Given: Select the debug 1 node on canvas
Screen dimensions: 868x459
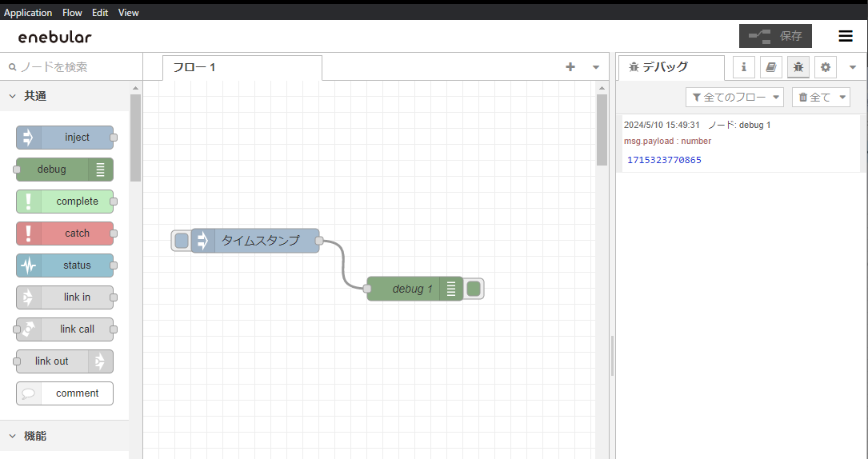Looking at the screenshot, I should click(415, 289).
